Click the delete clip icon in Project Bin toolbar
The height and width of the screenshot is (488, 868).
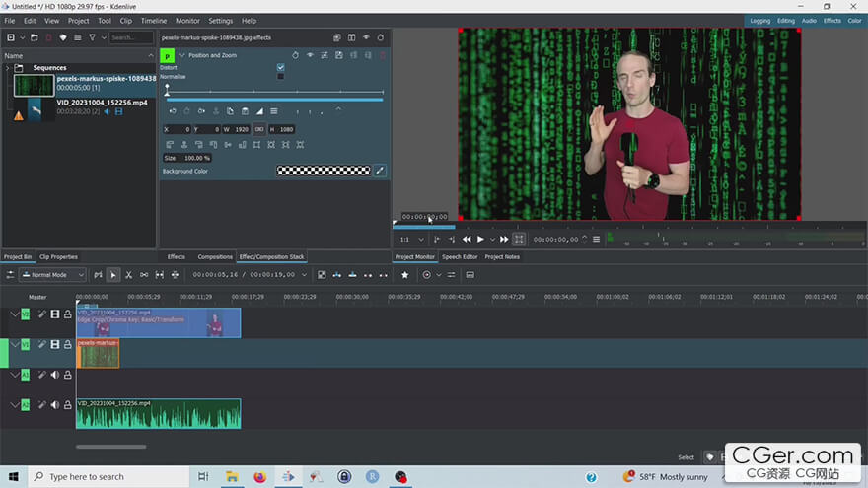click(x=48, y=37)
